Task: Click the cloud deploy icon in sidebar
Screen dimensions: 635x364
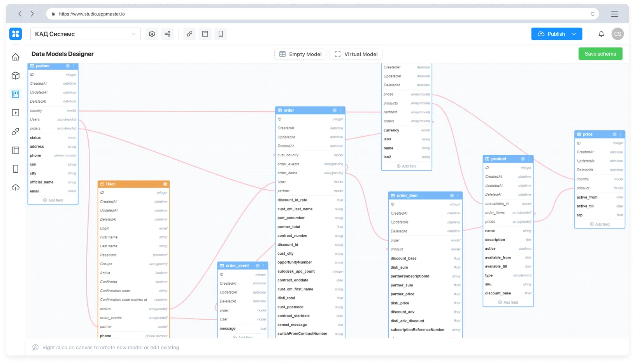Action: click(16, 188)
